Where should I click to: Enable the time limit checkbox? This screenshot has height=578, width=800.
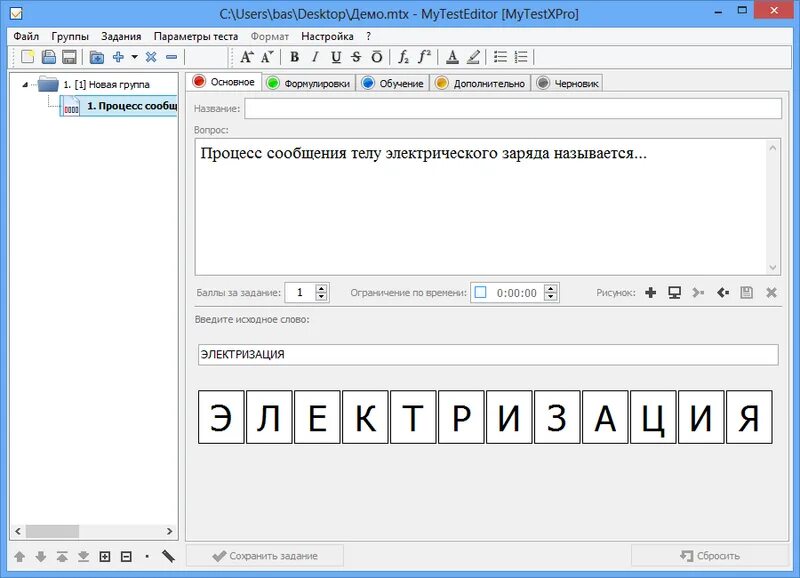click(480, 292)
